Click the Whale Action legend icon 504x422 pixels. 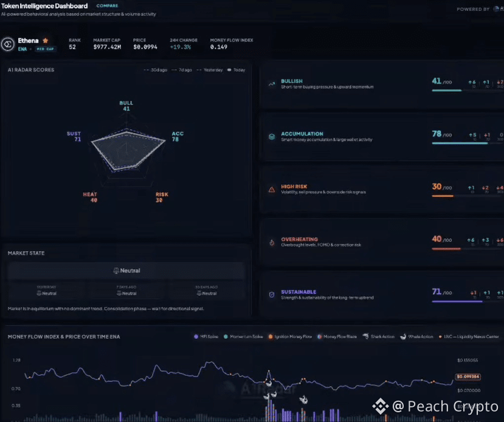tap(403, 336)
